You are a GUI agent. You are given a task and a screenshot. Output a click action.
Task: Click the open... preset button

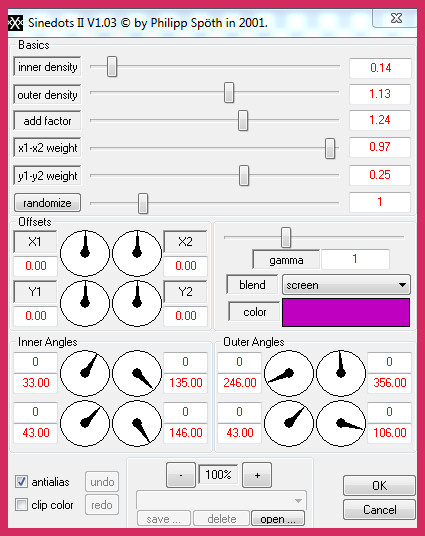point(278,519)
